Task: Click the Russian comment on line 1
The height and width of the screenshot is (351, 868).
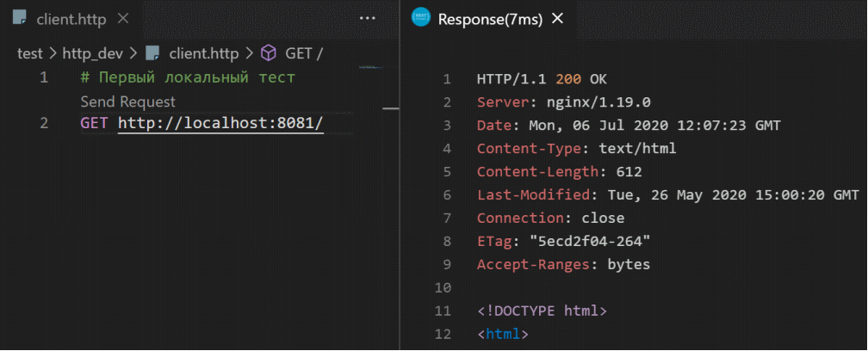Action: click(188, 78)
